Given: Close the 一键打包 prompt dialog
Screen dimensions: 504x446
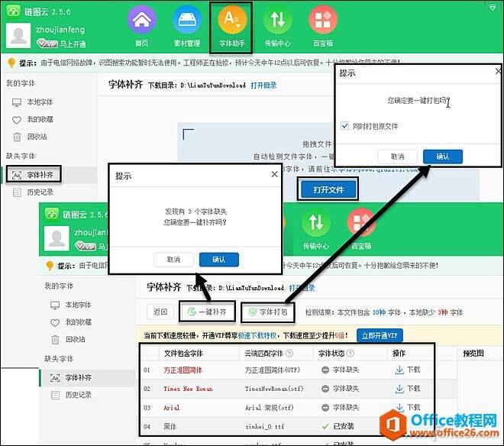Looking at the screenshot, I should click(498, 71).
